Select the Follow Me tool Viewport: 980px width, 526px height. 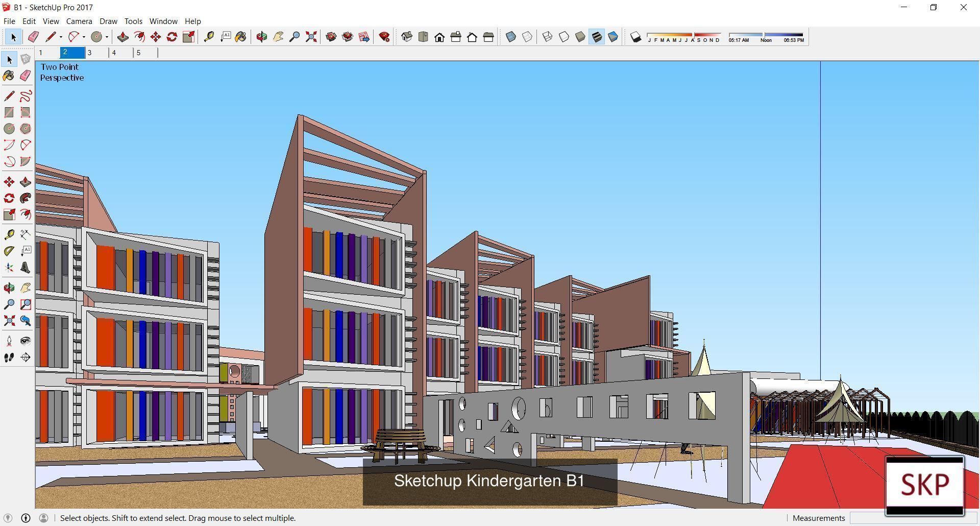(26, 198)
